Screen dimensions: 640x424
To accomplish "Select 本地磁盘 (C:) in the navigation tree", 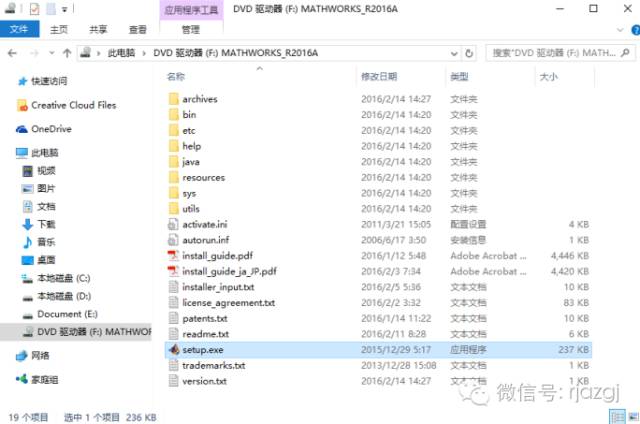I will click(63, 277).
